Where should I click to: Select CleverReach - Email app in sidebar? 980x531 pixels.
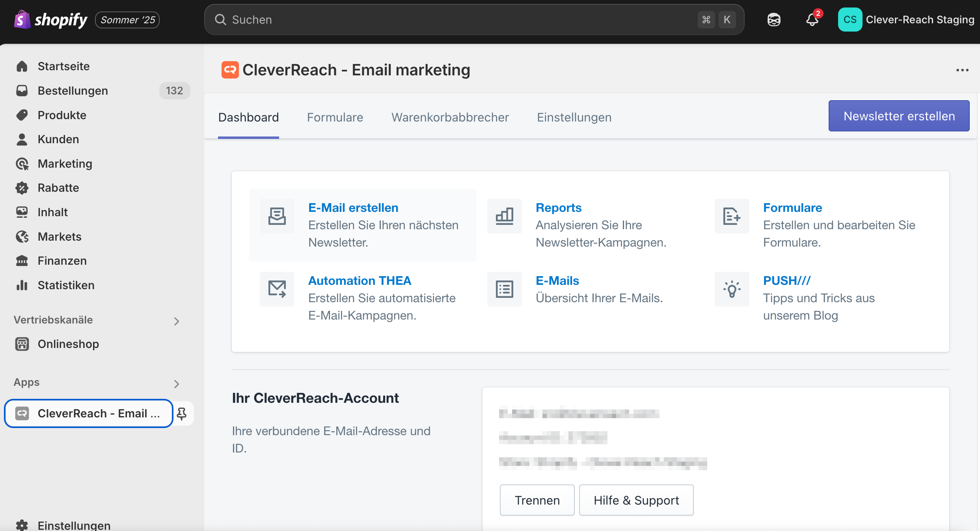(x=89, y=413)
